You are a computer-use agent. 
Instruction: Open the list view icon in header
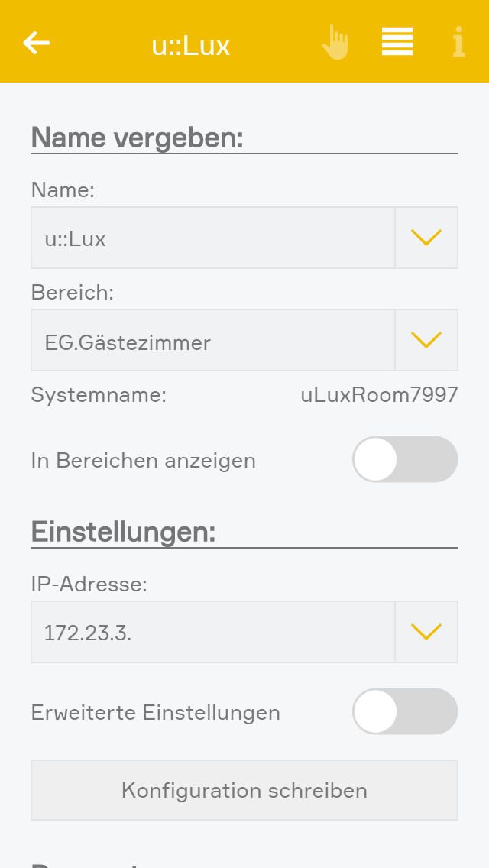pos(397,41)
